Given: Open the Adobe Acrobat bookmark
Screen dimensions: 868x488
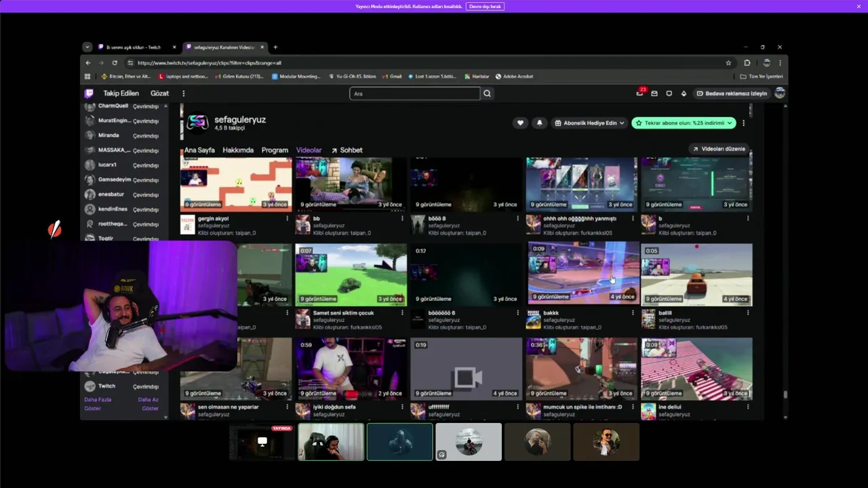Looking at the screenshot, I should click(515, 77).
